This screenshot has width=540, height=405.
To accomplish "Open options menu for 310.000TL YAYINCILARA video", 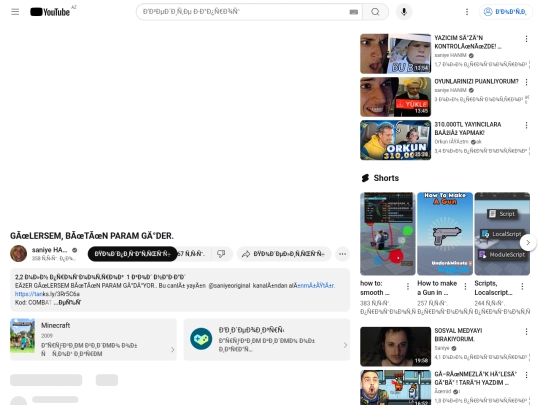I will 526,125.
